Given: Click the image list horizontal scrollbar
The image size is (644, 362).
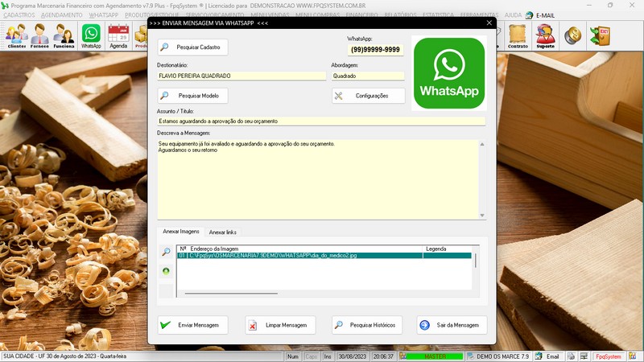Looking at the screenshot, I should tap(231, 294).
